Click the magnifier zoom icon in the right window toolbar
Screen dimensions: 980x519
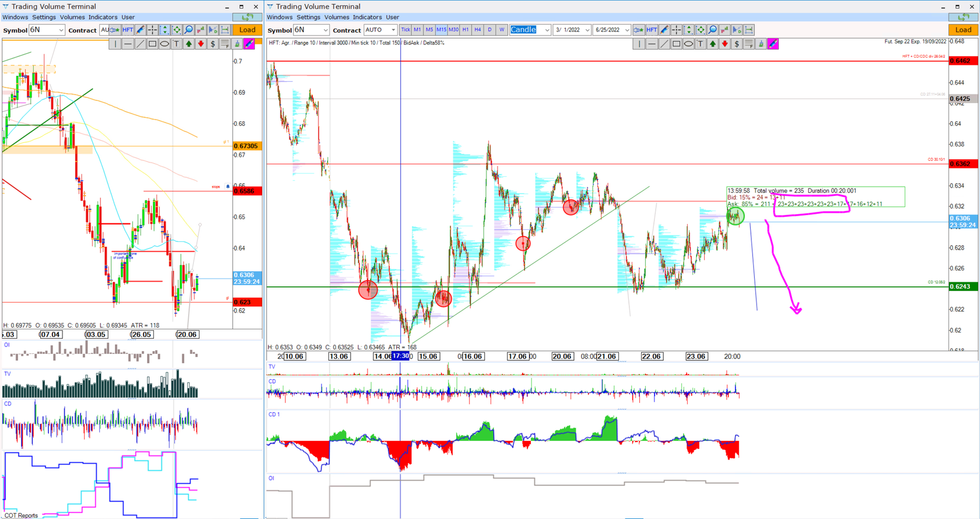pos(713,30)
